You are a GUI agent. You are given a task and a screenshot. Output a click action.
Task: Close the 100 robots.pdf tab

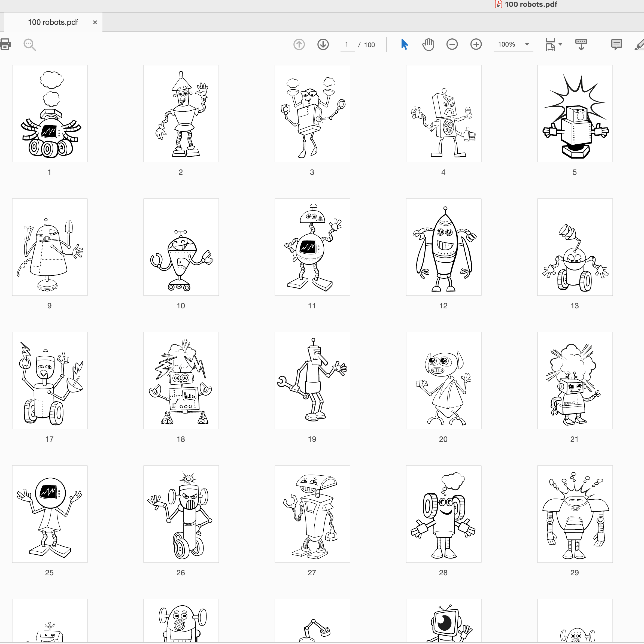95,22
